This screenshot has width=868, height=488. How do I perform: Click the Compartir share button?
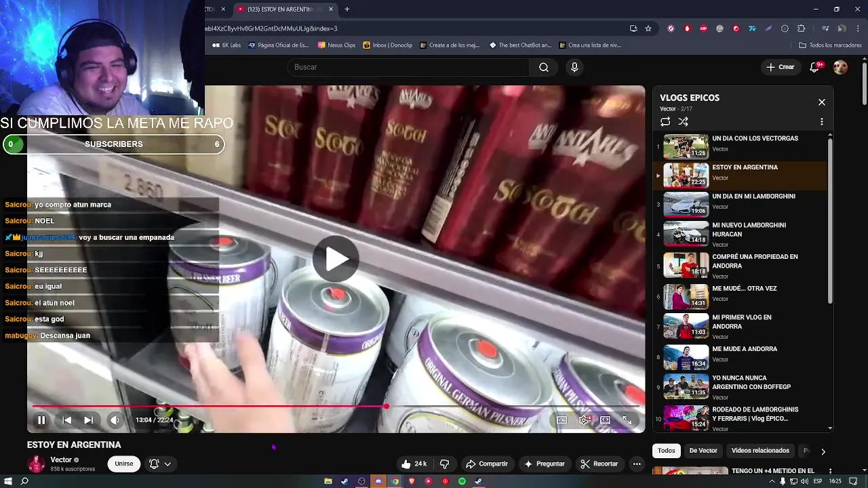tap(487, 464)
